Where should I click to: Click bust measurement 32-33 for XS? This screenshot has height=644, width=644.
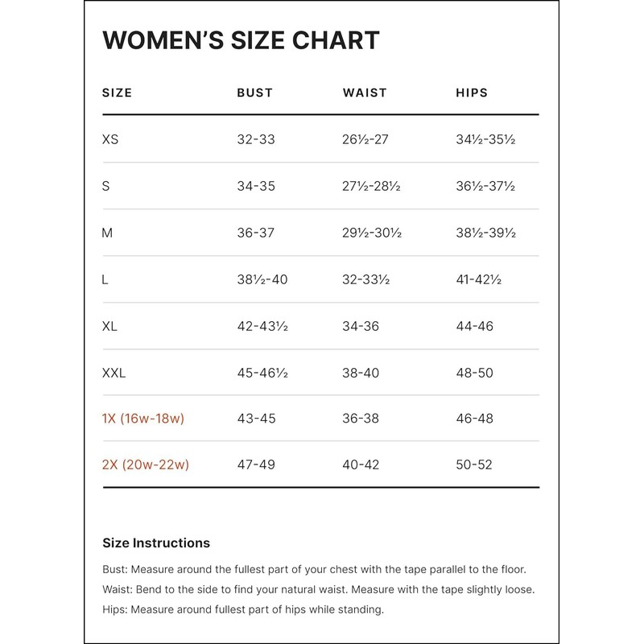(x=256, y=139)
